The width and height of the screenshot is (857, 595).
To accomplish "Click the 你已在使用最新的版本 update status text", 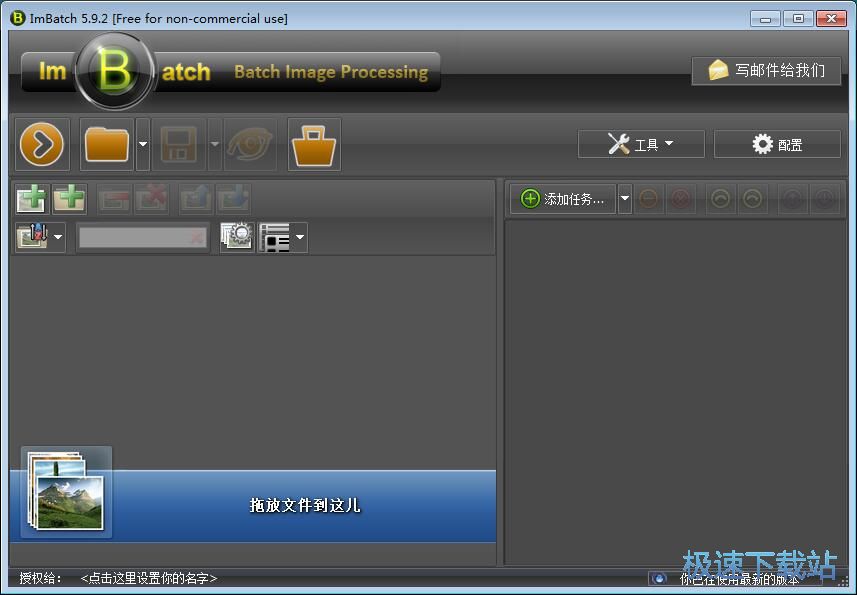I will click(x=739, y=579).
